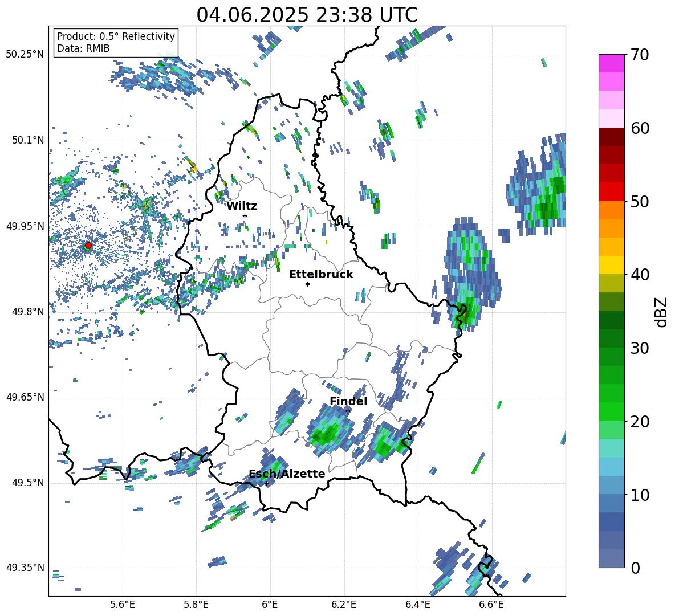Click the Product: 0.5° Reflectivity text

point(116,36)
